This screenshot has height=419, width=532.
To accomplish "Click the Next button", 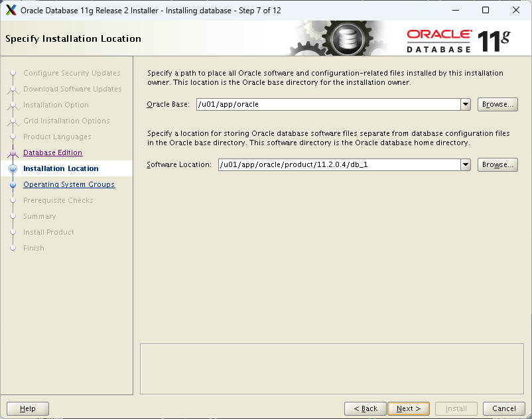I will click(x=409, y=408).
